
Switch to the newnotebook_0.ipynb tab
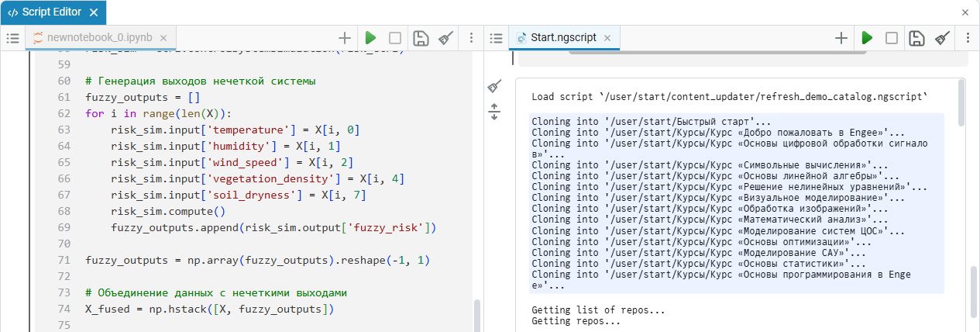pyautogui.click(x=99, y=37)
